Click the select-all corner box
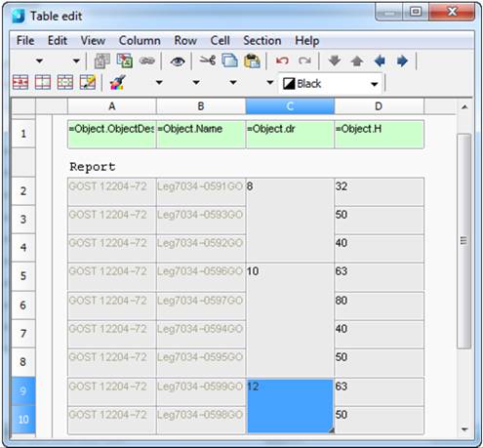483x448 pixels. [23, 106]
